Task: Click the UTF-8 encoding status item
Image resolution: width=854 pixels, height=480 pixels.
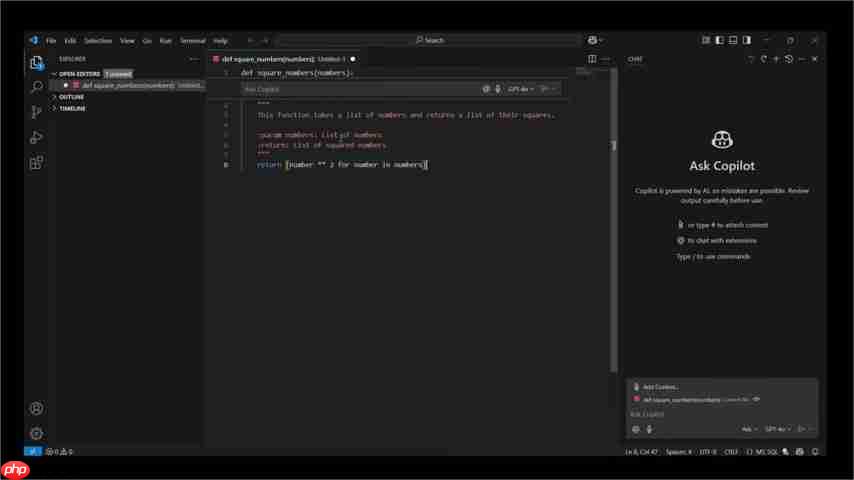Action: pyautogui.click(x=707, y=452)
